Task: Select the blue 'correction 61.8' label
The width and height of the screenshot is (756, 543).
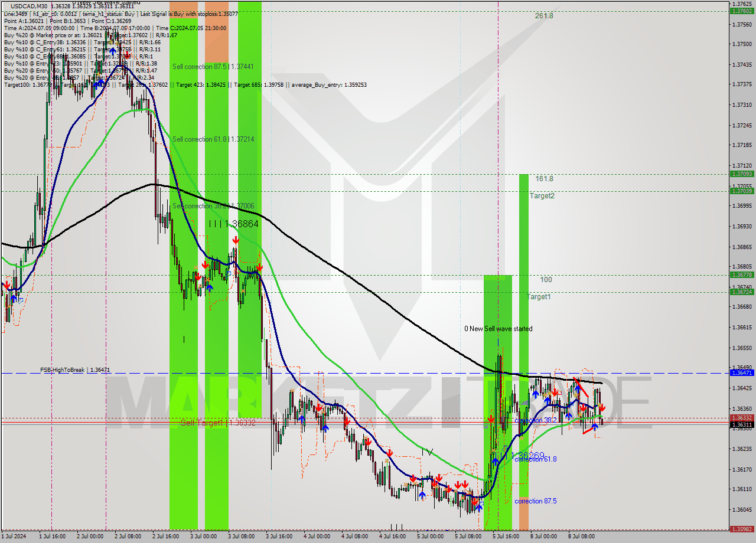Action: pos(536,459)
